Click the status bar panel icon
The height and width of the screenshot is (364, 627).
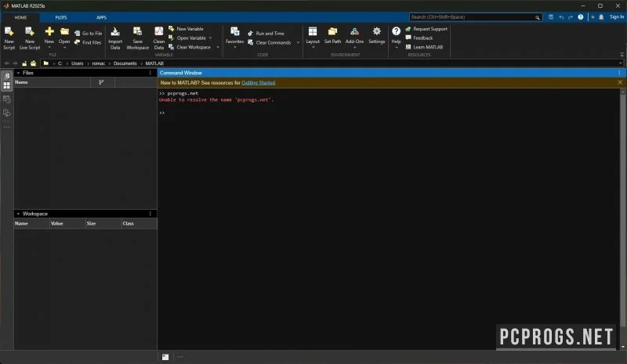(165, 357)
